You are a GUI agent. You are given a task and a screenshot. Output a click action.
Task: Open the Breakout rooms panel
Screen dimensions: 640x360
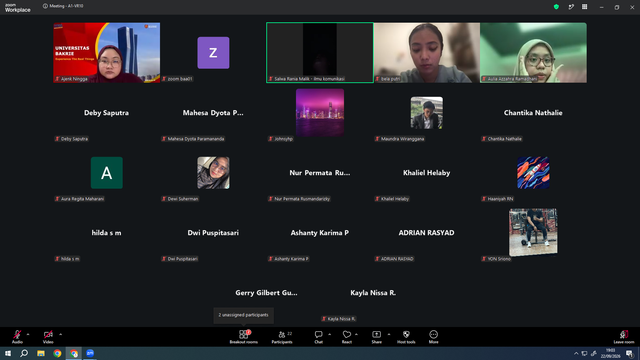244,337
